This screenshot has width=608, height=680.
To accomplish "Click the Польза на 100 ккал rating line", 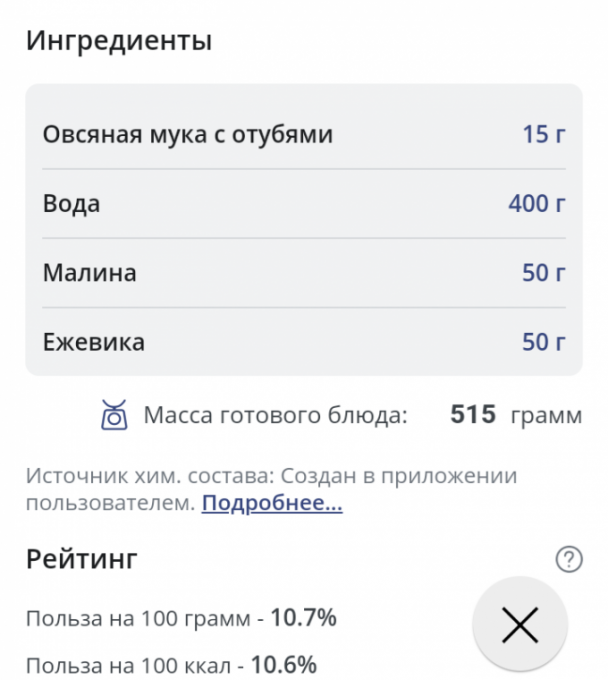I will click(x=171, y=664).
